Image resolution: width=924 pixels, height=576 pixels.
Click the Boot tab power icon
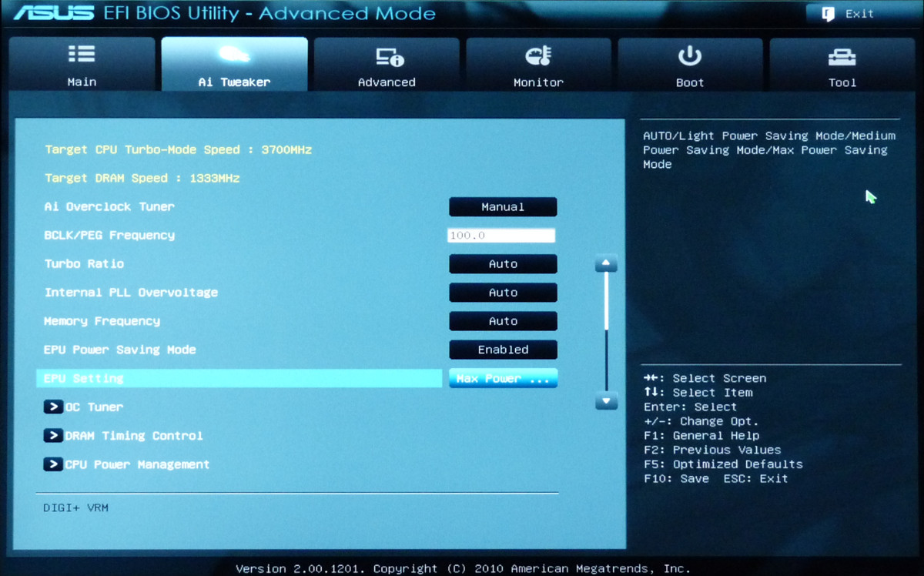pyautogui.click(x=689, y=55)
